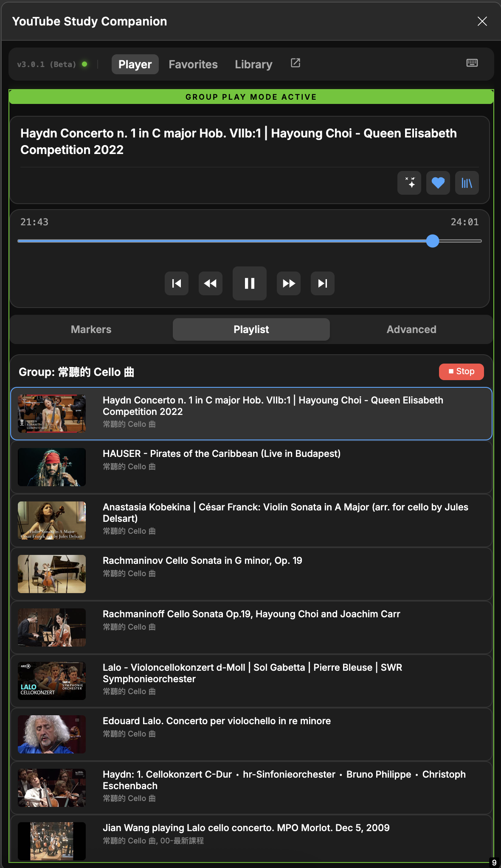Close the YouTube Study Companion panel

482,21
